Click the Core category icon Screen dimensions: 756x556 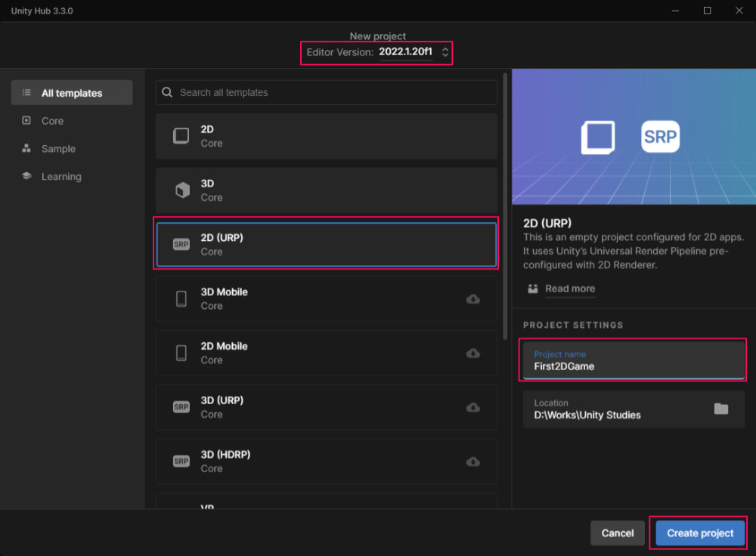(26, 120)
